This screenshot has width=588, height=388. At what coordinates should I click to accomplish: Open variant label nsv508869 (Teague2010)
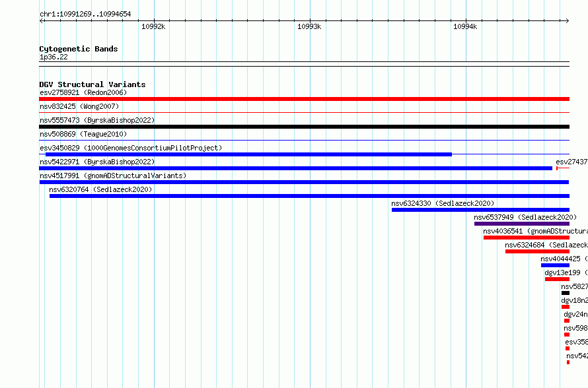pyautogui.click(x=83, y=134)
